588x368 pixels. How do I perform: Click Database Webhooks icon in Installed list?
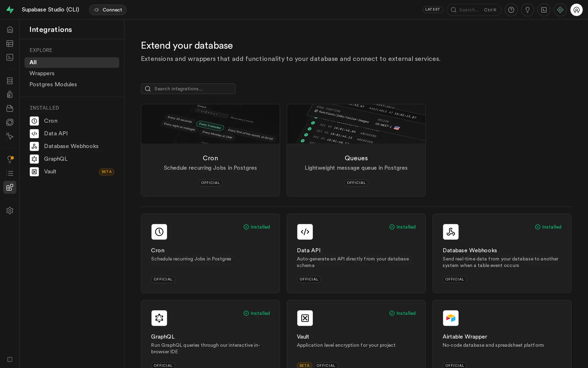tap(34, 146)
